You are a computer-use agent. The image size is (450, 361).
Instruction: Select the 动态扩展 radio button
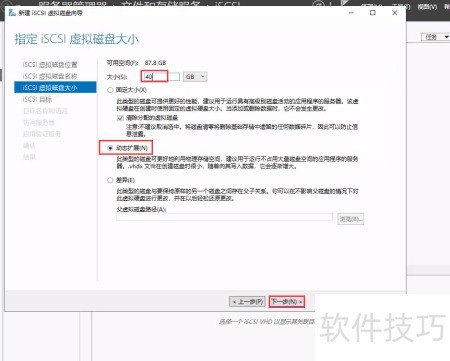(x=110, y=148)
